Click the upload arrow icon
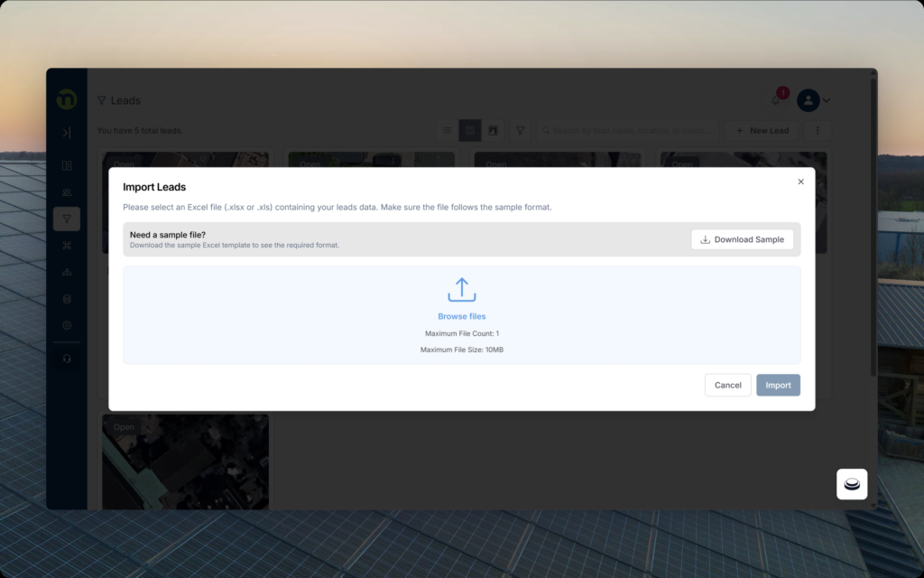Viewport: 924px width, 578px height. pyautogui.click(x=461, y=290)
